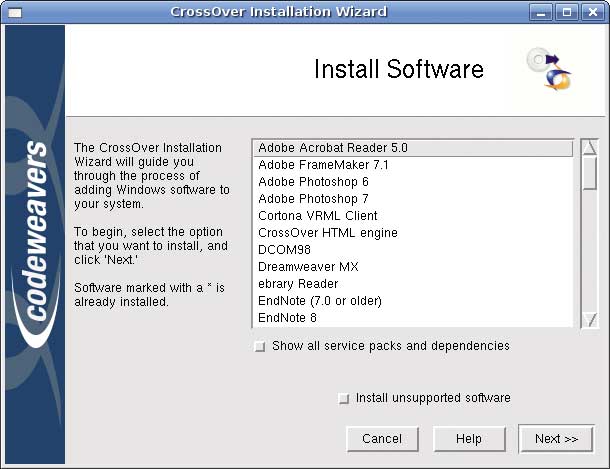Close the CrossOver Installation Wizard window
This screenshot has width=610, height=469.
point(592,13)
